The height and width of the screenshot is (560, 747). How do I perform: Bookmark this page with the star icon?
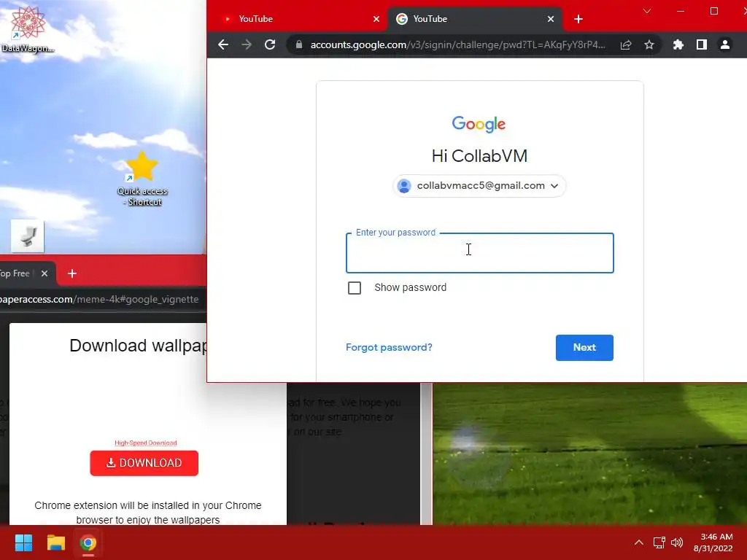coord(649,44)
